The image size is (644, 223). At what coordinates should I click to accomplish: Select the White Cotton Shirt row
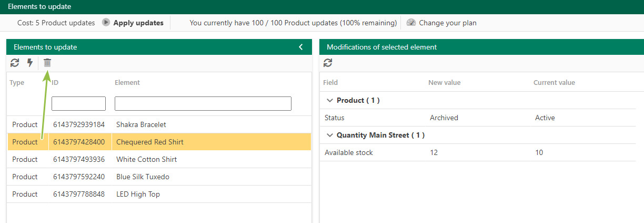coord(159,159)
